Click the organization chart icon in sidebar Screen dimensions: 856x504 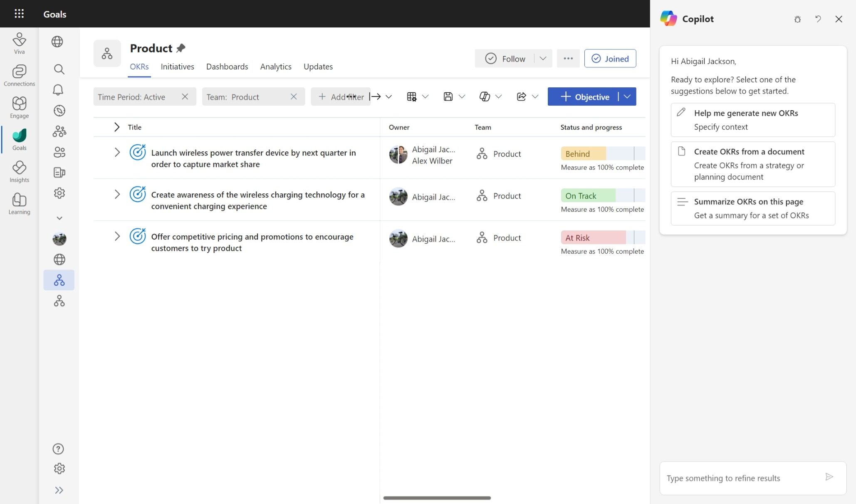coord(59,279)
